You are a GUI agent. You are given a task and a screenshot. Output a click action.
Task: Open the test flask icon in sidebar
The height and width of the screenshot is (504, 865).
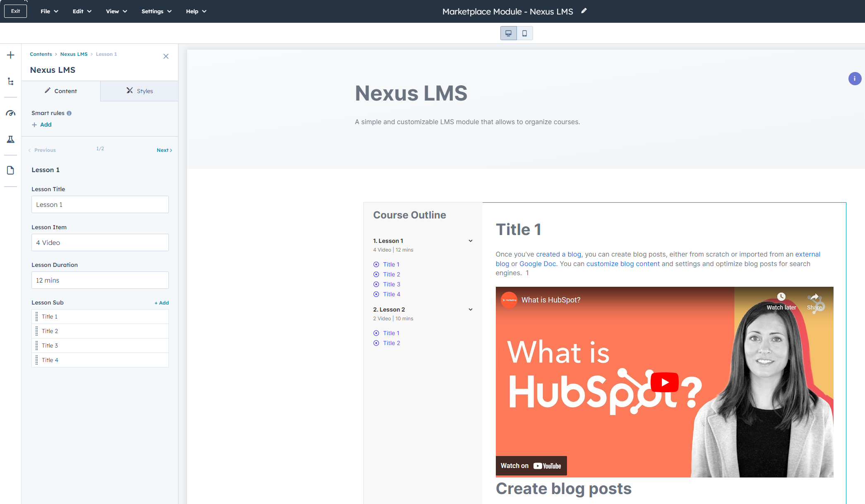point(11,139)
